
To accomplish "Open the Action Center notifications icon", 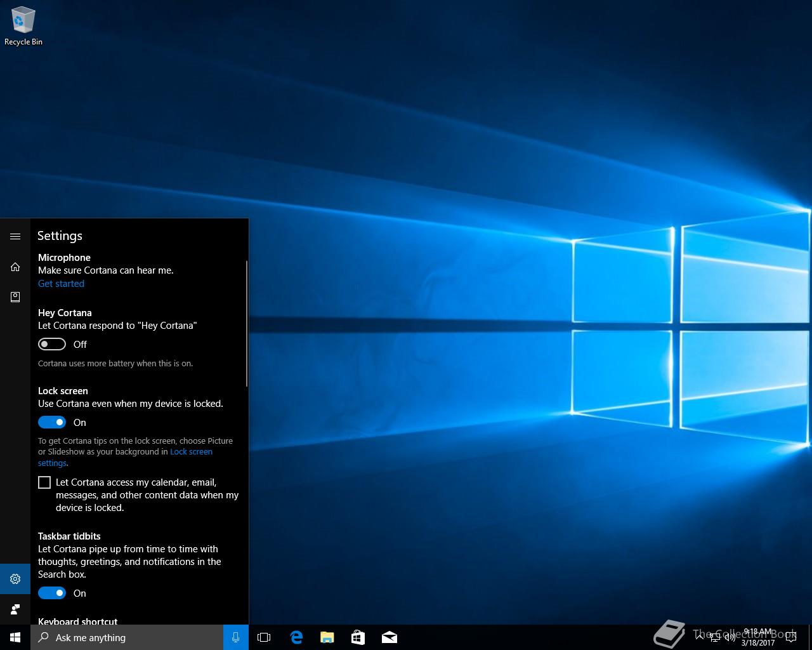I will pyautogui.click(x=790, y=638).
